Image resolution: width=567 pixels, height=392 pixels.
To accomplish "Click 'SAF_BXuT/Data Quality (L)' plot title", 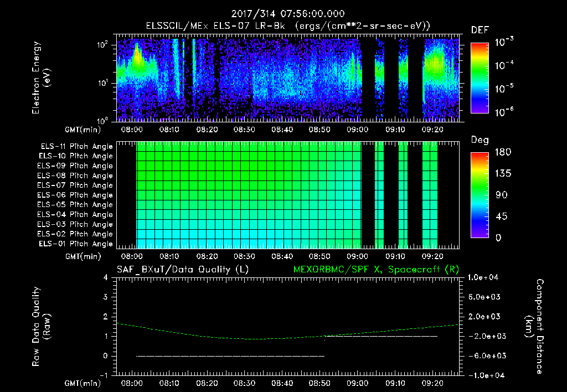I will (x=183, y=270).
